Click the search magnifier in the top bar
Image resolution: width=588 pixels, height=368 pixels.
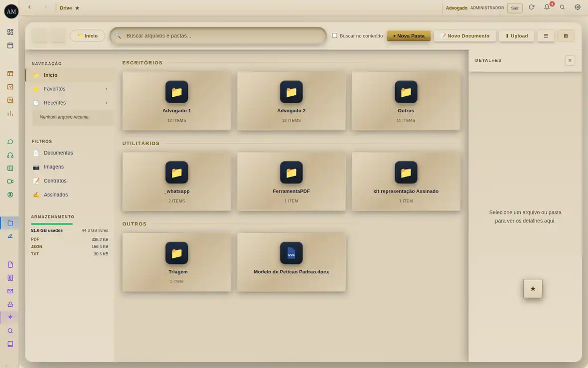(562, 7)
